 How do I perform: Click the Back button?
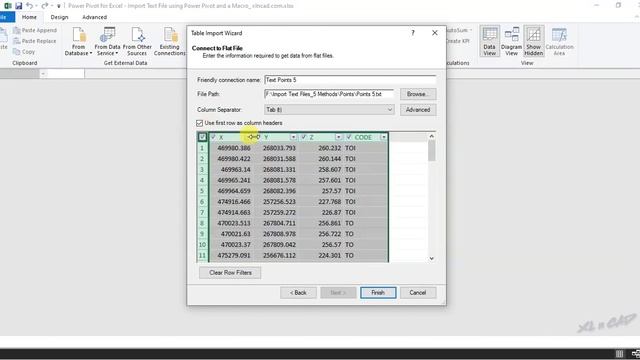pos(298,293)
